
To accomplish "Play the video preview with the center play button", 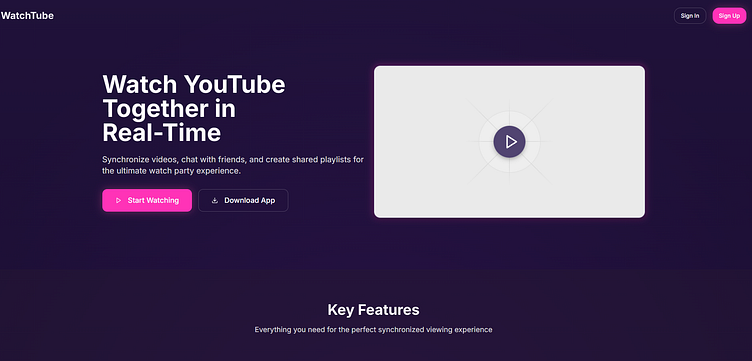I will pyautogui.click(x=509, y=141).
